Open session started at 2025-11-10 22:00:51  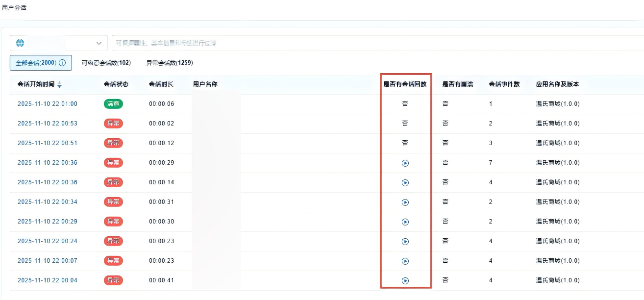tap(48, 143)
